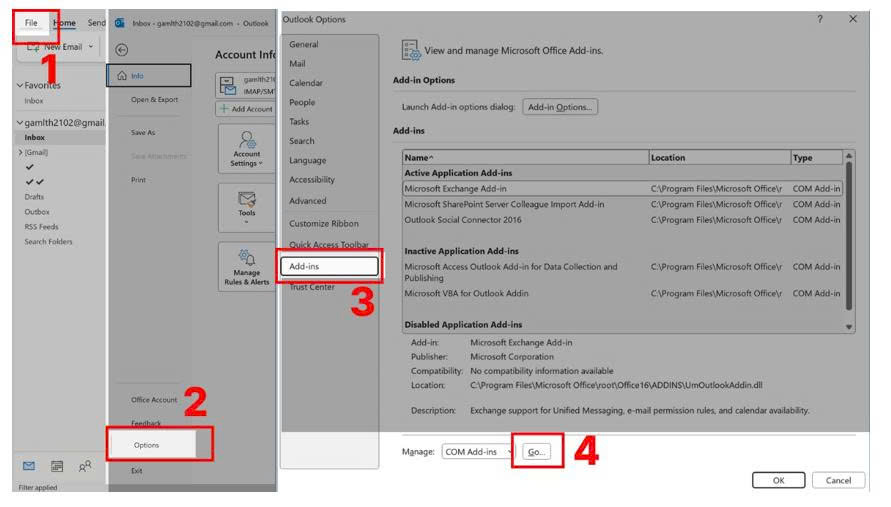Screen dimensions: 891x507
Task: Expand the [Gmail] folder
Action: (x=20, y=152)
